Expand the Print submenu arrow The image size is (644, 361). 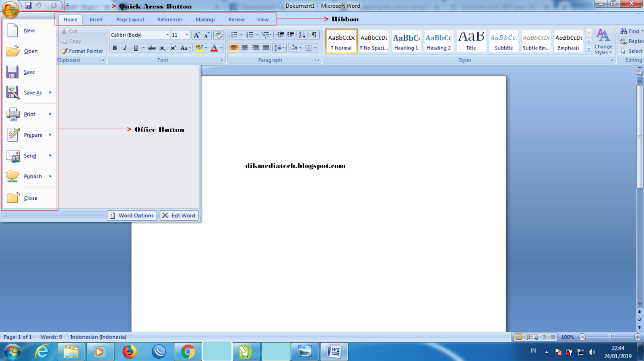click(50, 114)
